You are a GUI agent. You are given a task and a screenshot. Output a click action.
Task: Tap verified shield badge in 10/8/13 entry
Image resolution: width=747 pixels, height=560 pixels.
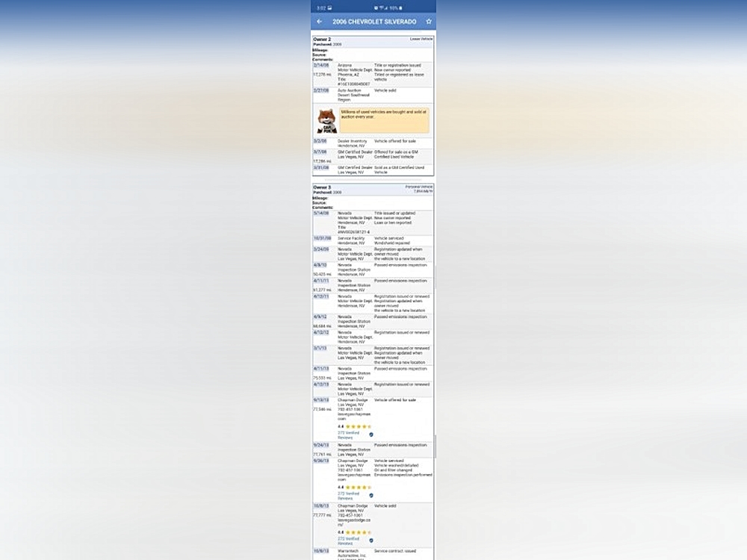click(x=371, y=540)
